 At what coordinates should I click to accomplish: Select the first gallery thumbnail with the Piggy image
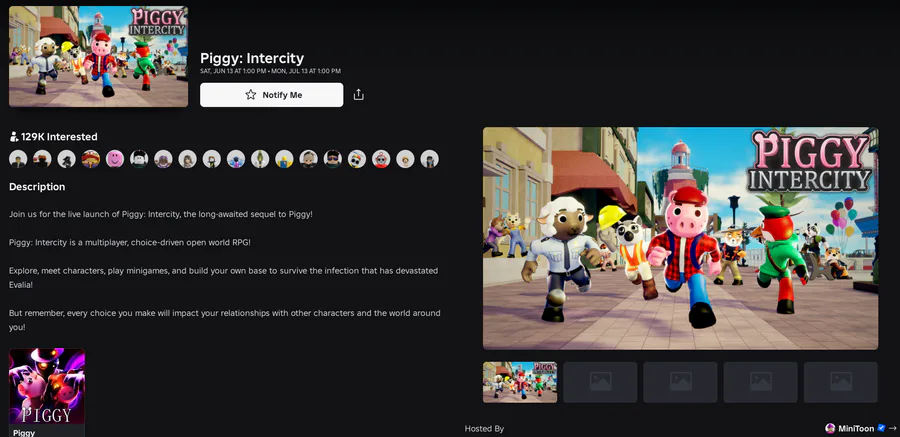(x=519, y=382)
